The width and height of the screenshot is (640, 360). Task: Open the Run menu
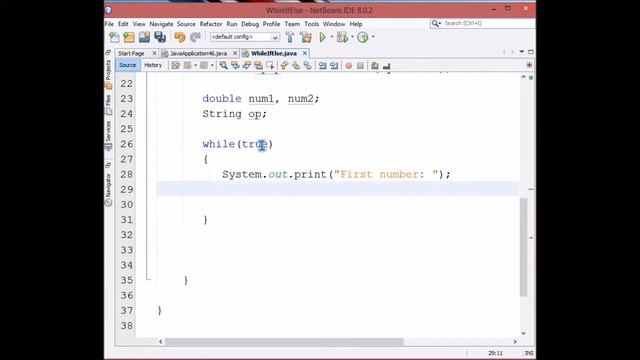pos(232,24)
